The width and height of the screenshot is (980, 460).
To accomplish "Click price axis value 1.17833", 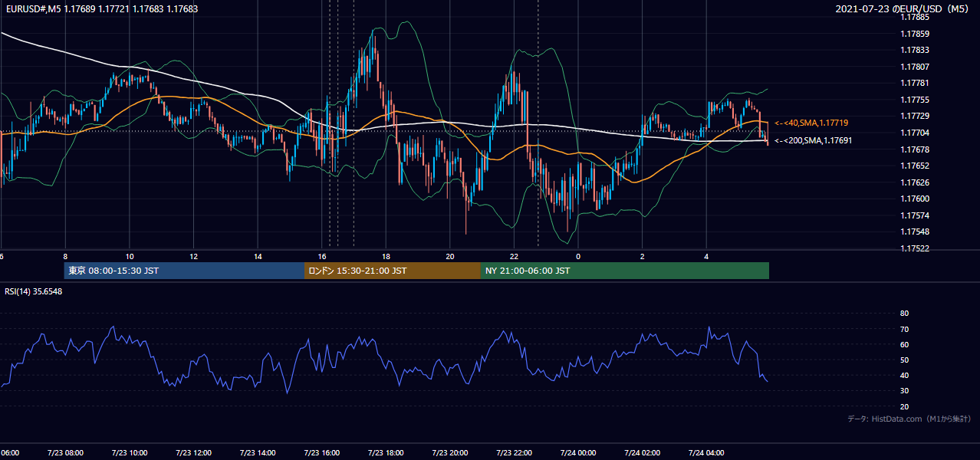I will click(x=916, y=50).
